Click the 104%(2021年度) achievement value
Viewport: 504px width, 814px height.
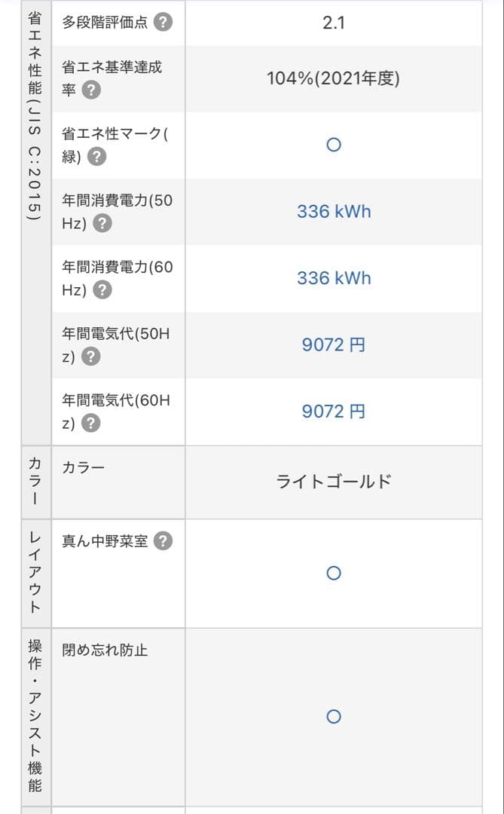coord(333,78)
